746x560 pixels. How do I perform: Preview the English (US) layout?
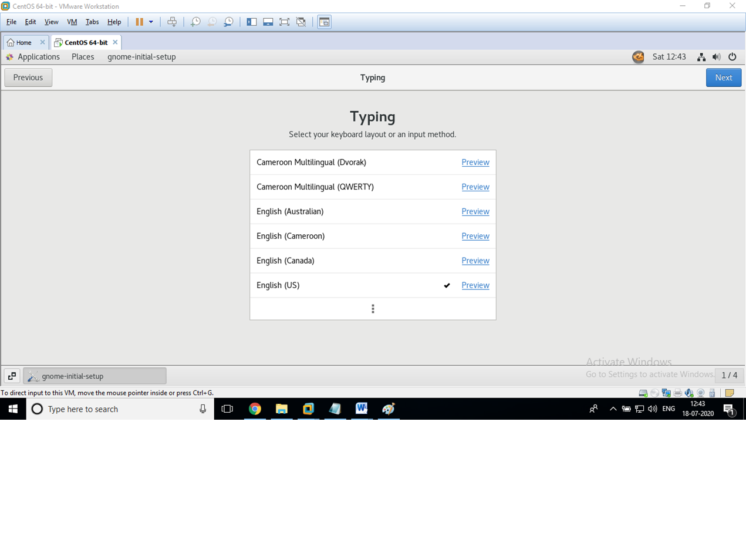475,286
